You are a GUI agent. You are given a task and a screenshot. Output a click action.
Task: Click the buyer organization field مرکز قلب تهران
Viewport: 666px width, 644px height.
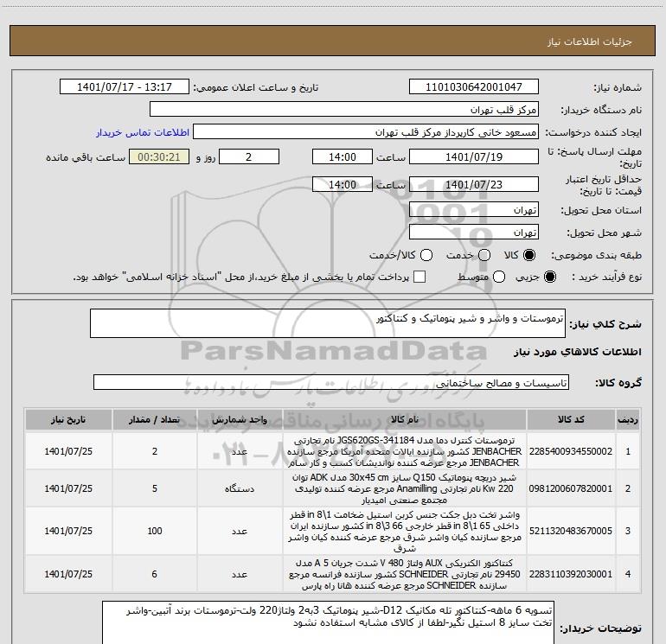pos(344,109)
